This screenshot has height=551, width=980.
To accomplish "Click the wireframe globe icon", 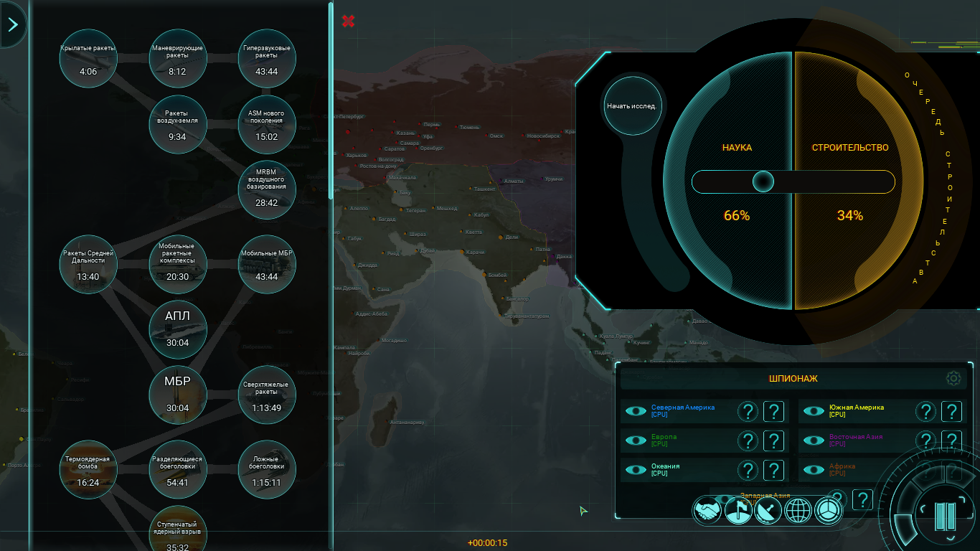I will click(x=798, y=511).
